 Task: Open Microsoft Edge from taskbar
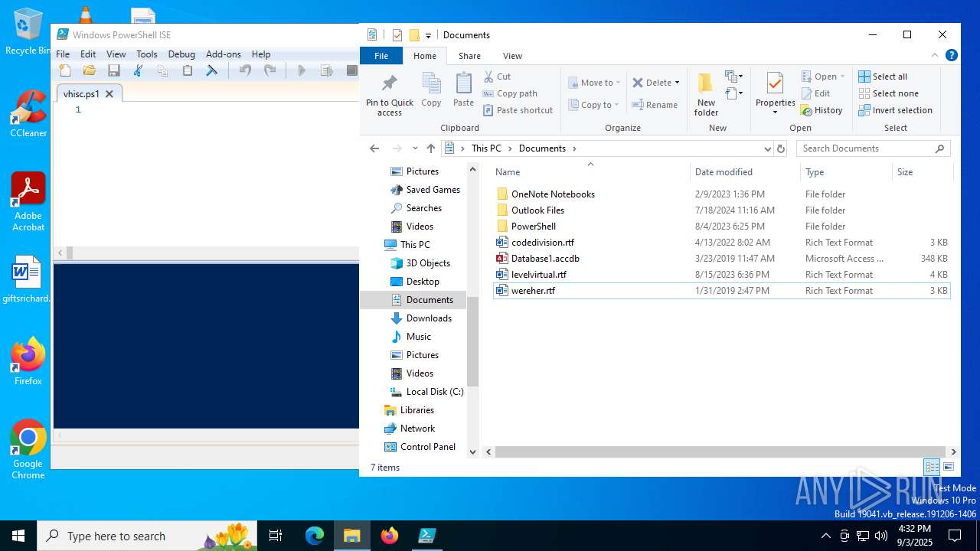coord(315,536)
